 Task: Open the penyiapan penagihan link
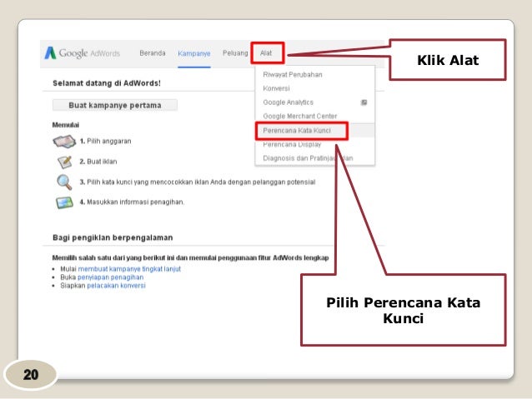pos(110,277)
